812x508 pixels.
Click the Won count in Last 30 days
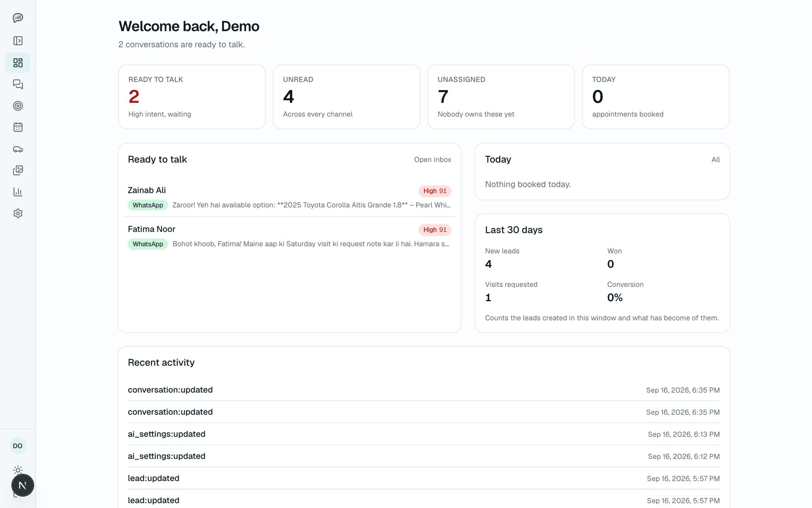tap(610, 264)
